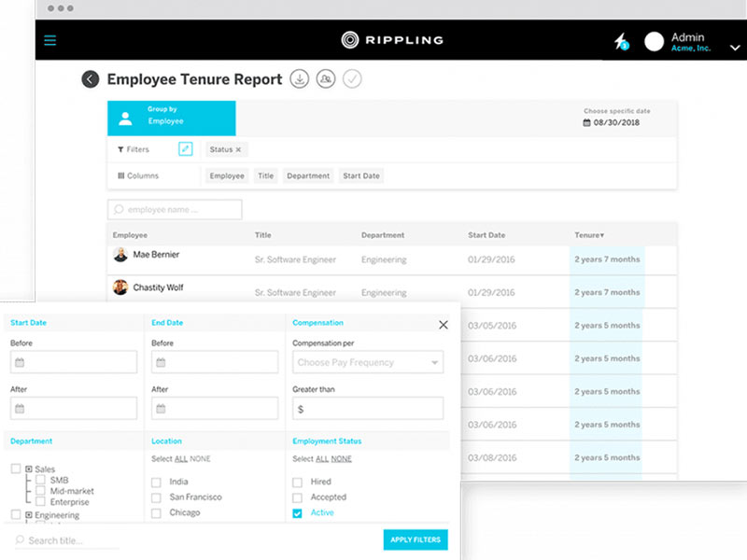Click the Start Date column chip

361,175
